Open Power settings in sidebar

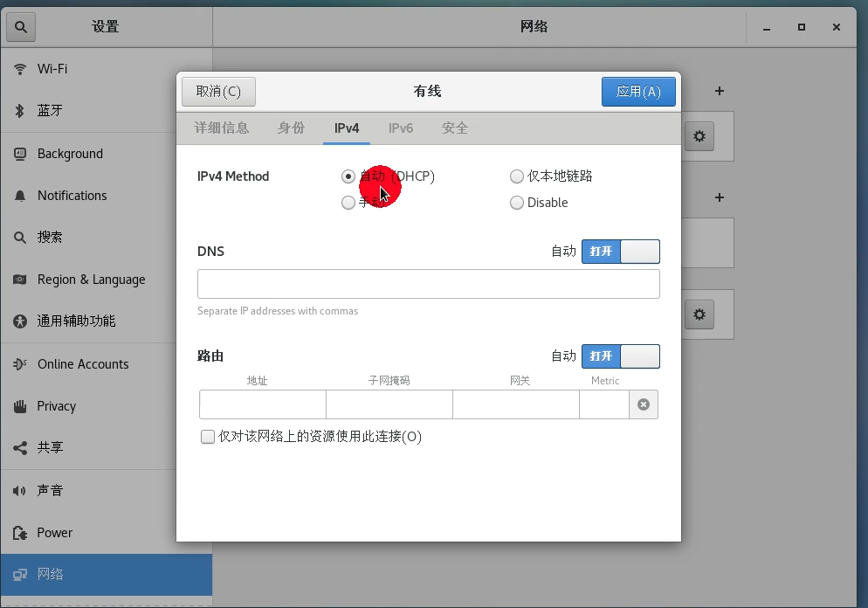(107, 533)
